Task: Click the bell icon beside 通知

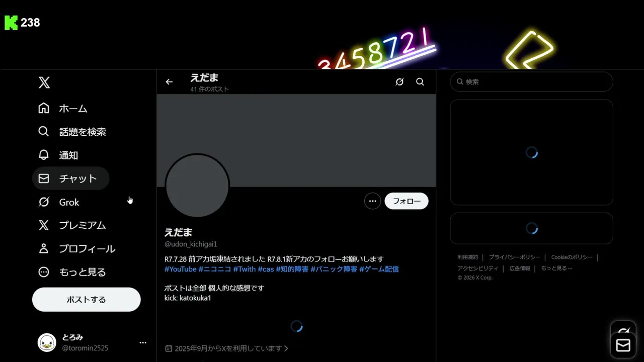Action: (x=44, y=155)
